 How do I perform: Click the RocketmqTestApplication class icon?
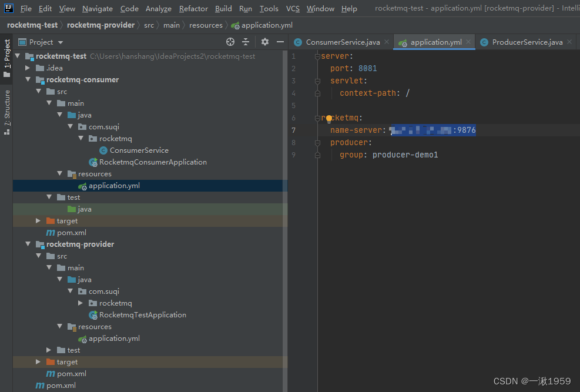(93, 314)
